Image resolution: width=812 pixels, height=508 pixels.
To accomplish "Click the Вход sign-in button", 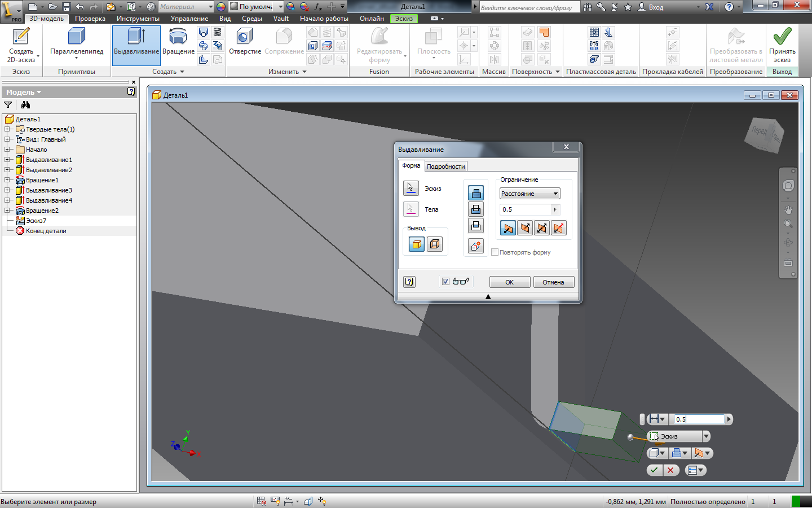I will coord(651,7).
